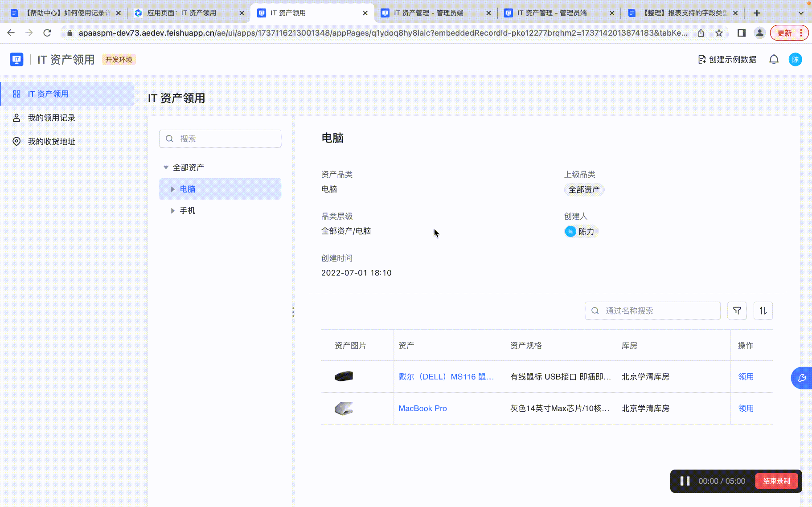Screen dimensions: 812x507
Task: Bookmark this page with the star icon
Action: coord(719,33)
